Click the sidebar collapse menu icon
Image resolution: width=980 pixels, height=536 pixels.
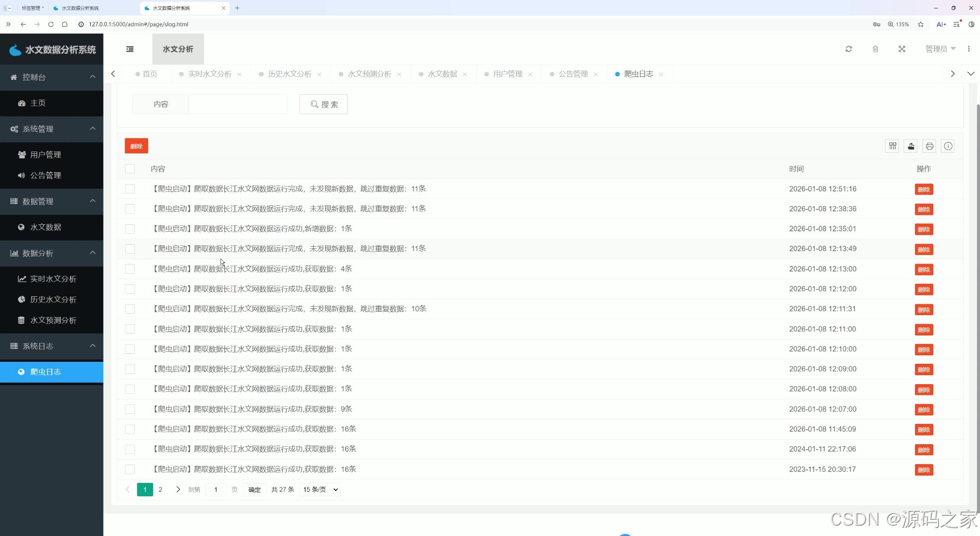130,49
